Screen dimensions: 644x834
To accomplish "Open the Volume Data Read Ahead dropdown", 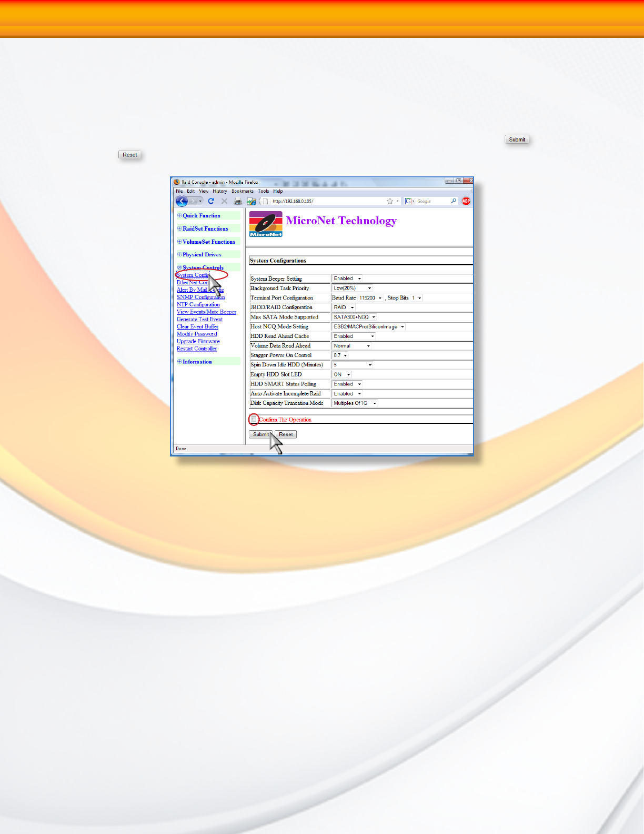I will pos(351,346).
